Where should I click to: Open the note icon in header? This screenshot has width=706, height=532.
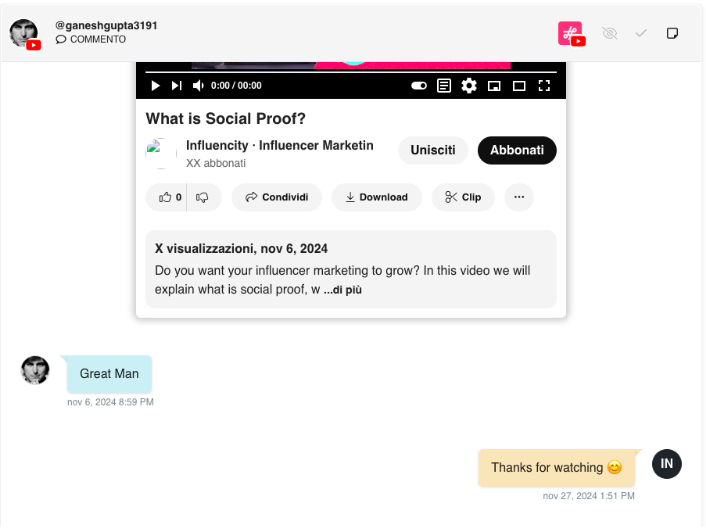click(x=672, y=33)
